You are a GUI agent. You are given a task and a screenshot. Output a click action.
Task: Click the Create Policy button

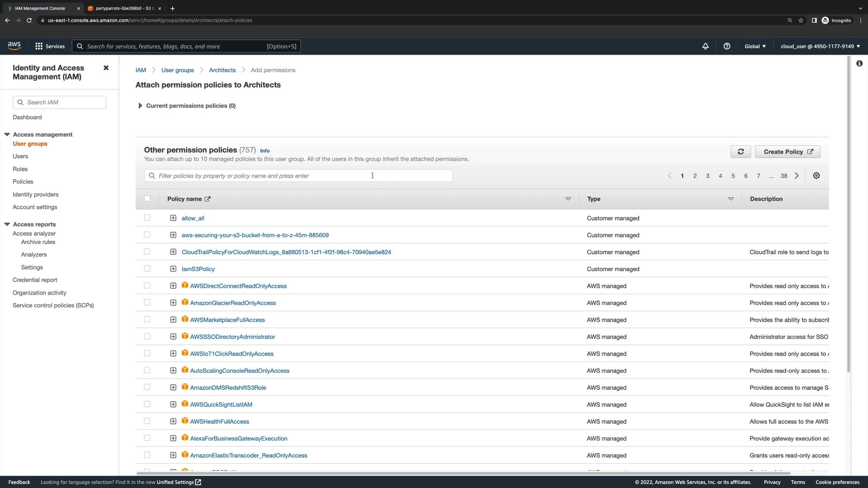tap(788, 152)
